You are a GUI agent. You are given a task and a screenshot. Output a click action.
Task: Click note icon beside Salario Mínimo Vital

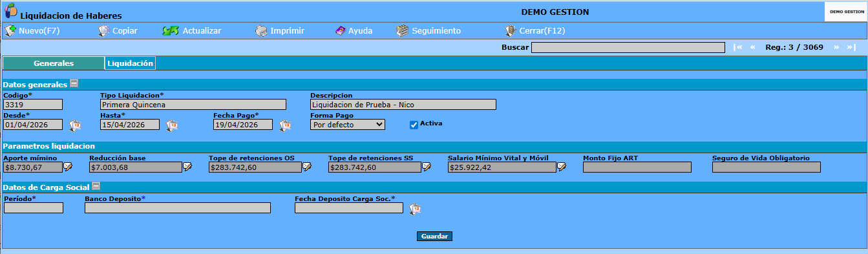[x=562, y=167]
